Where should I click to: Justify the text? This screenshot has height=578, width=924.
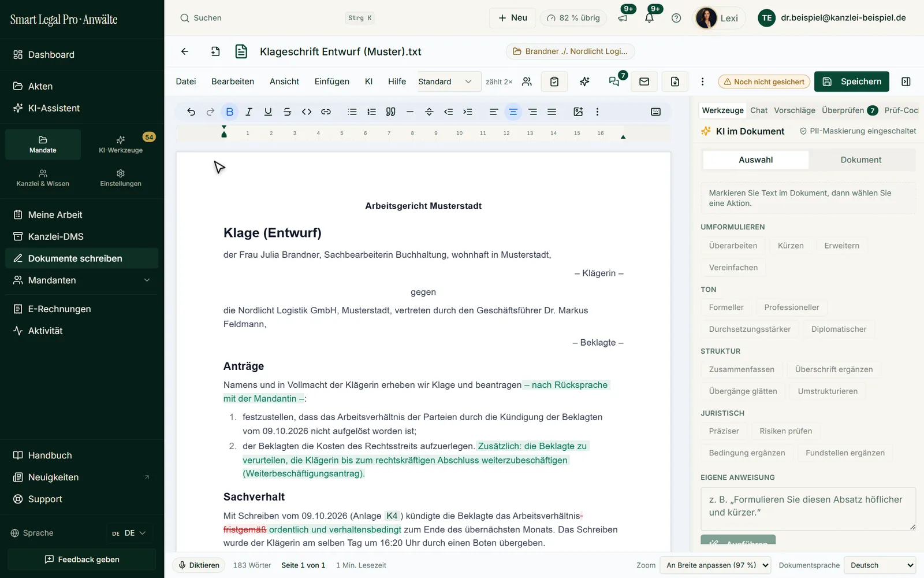pyautogui.click(x=552, y=112)
